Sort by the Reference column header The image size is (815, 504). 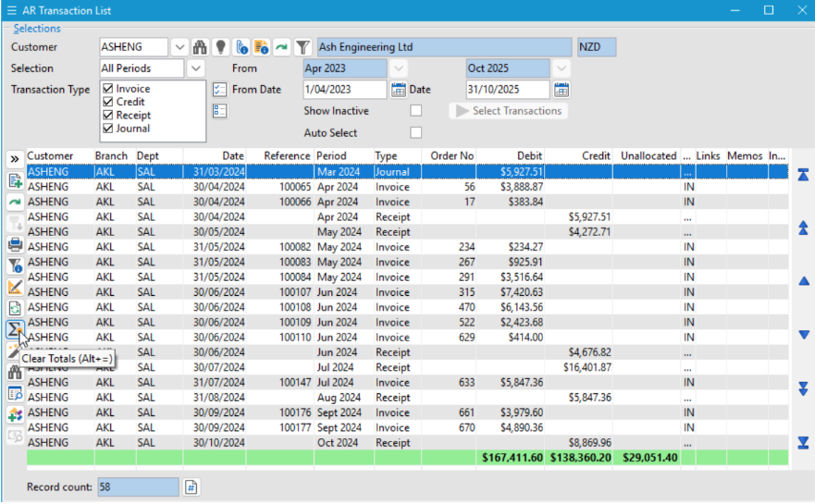(279, 156)
